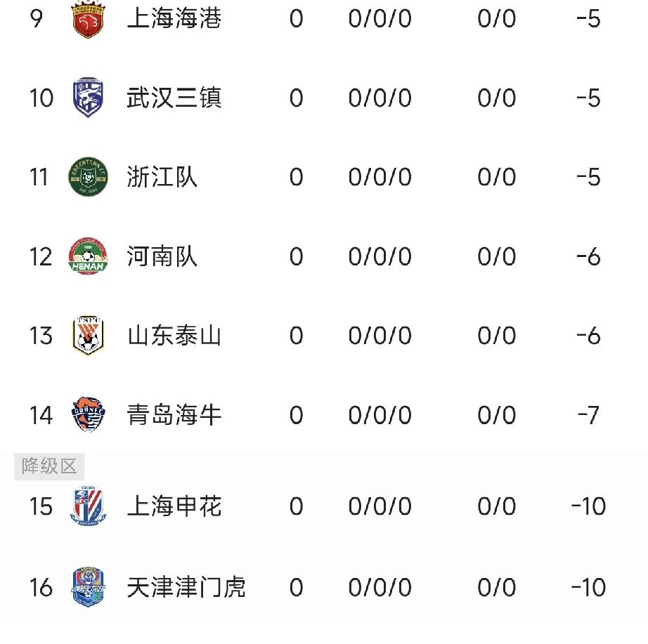Screen dimensions: 648x644
Task: Click the -7 points of 青岛海牛
Action: [588, 415]
